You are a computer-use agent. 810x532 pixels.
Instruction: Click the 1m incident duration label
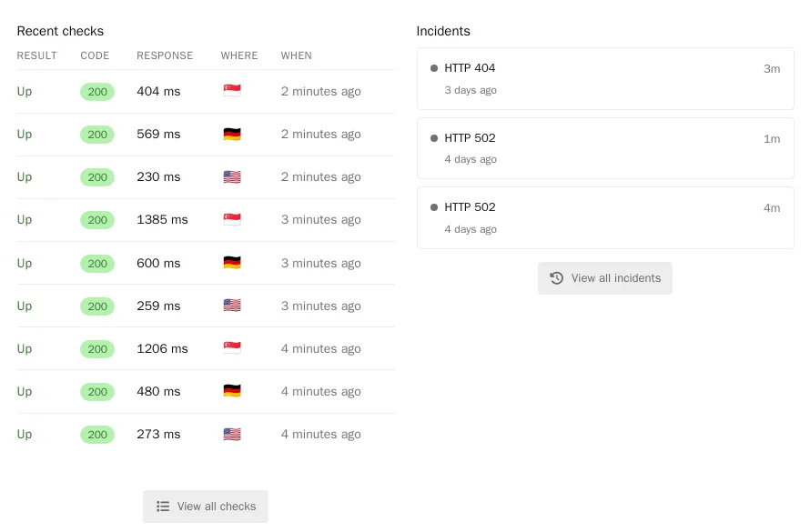click(772, 139)
